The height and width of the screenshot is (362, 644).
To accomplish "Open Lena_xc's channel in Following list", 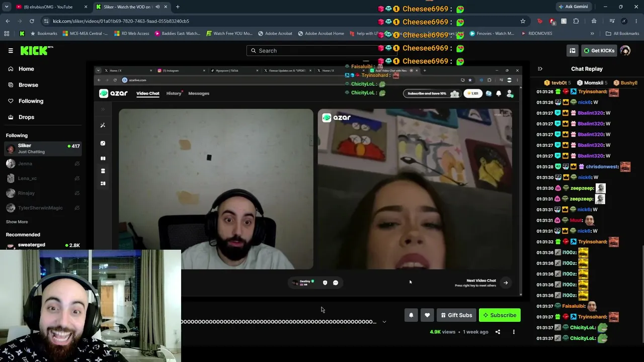I will coord(43,178).
